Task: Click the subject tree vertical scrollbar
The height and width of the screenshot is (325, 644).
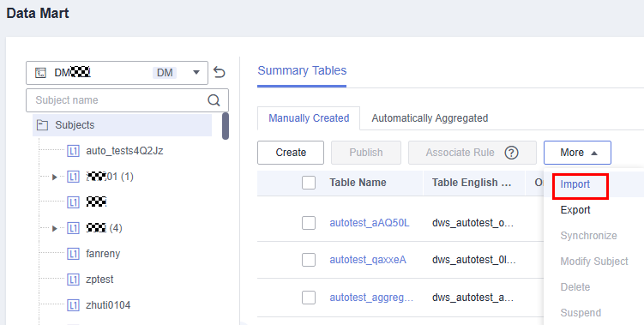Action: click(x=226, y=126)
